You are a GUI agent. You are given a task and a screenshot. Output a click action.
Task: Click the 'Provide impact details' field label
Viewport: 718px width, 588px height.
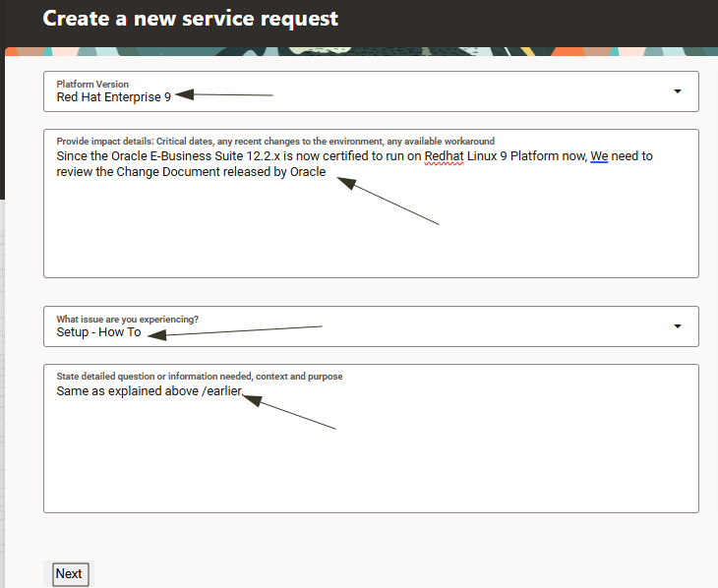(x=274, y=142)
